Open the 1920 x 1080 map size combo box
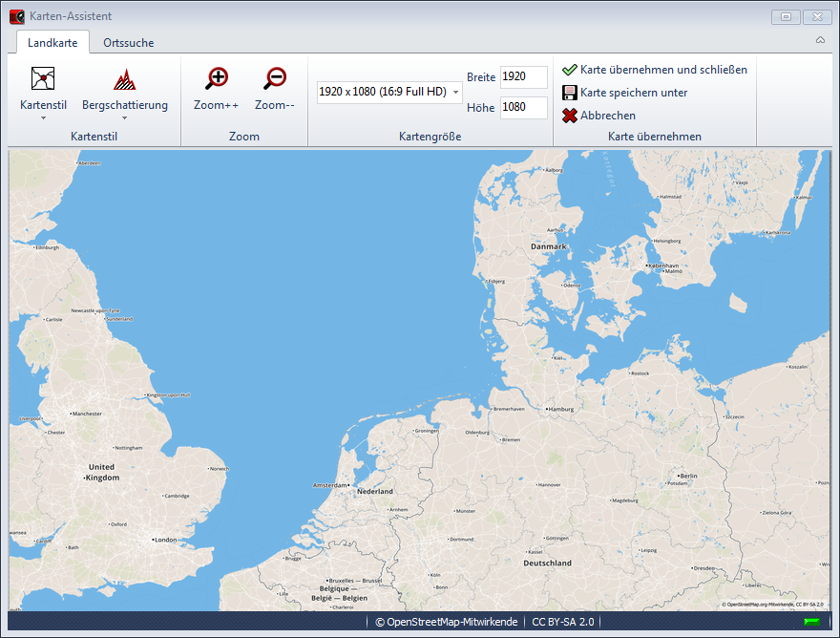The width and height of the screenshot is (840, 638). tap(389, 92)
